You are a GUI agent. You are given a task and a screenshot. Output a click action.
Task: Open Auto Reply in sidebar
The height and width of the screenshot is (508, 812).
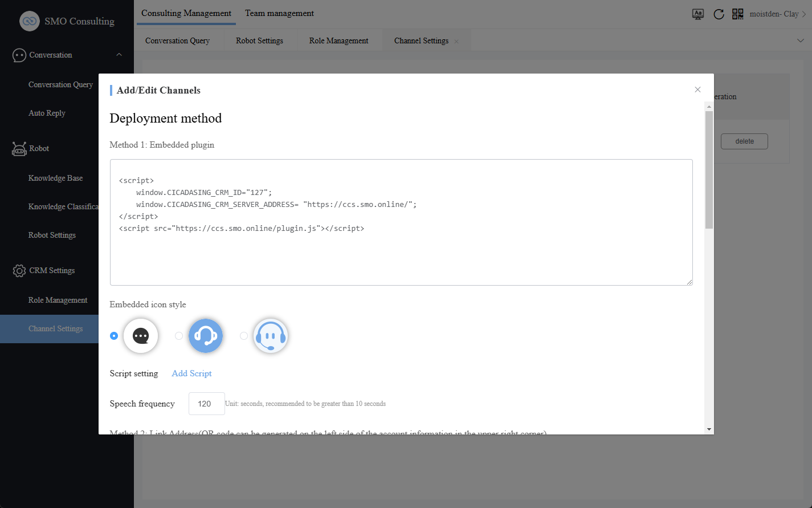(47, 113)
